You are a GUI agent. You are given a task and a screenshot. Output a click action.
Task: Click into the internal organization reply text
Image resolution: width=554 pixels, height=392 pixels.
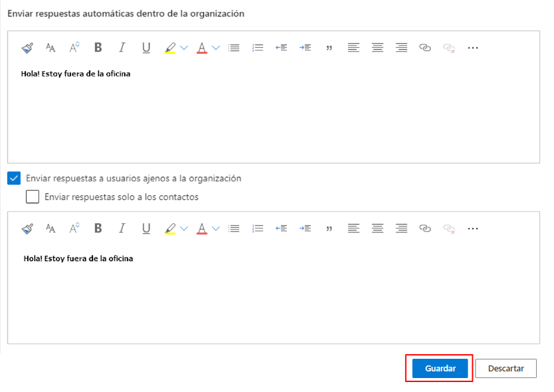coord(76,74)
